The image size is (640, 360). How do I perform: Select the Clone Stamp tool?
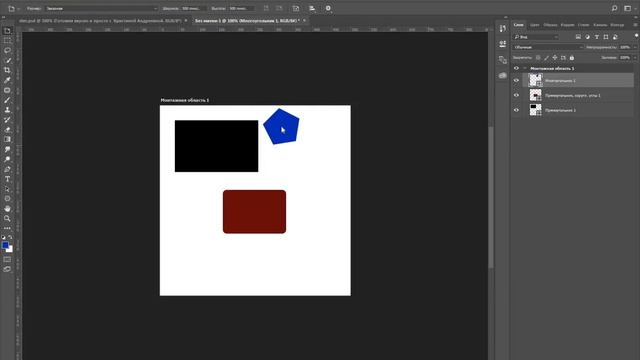click(7, 110)
